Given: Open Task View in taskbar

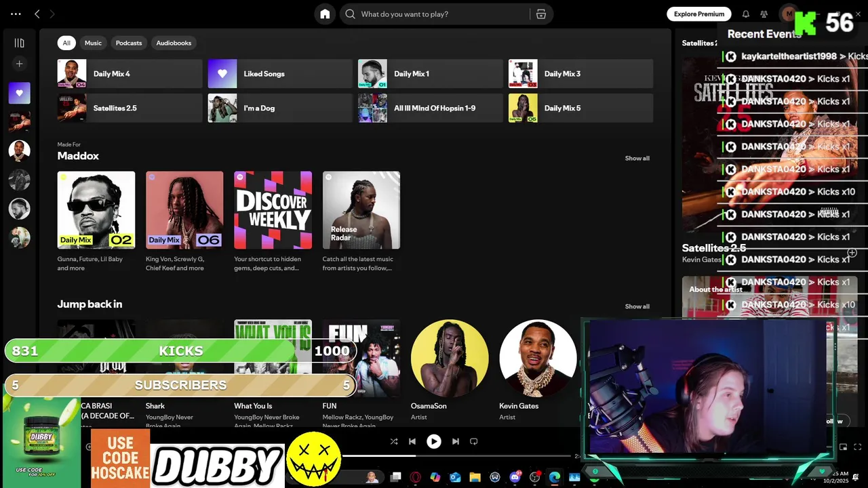Looking at the screenshot, I should [x=395, y=477].
